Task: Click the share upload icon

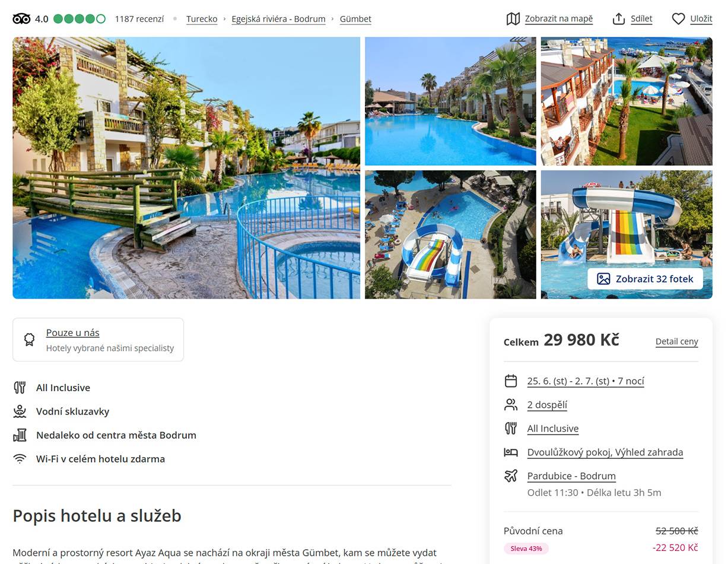Action: [619, 19]
